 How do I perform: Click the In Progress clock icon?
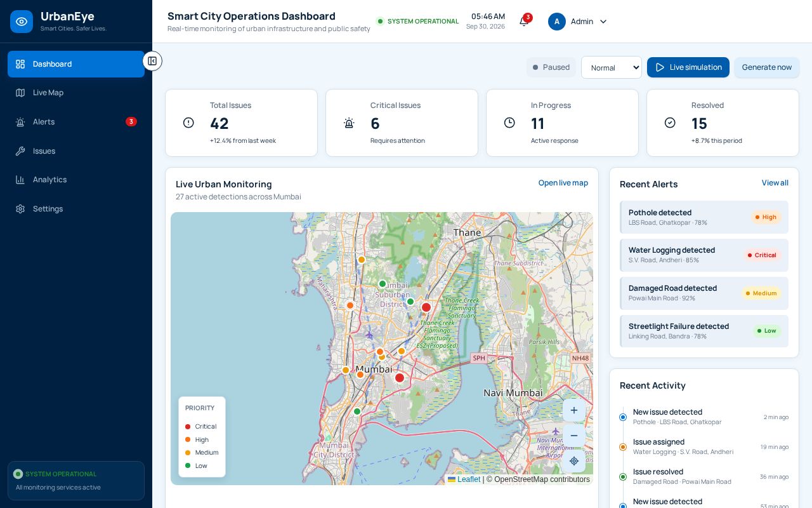pos(509,123)
